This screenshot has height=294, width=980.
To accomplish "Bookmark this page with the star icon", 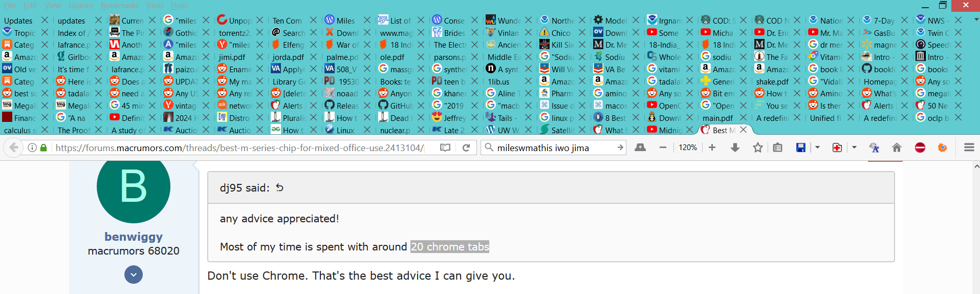I will (758, 148).
